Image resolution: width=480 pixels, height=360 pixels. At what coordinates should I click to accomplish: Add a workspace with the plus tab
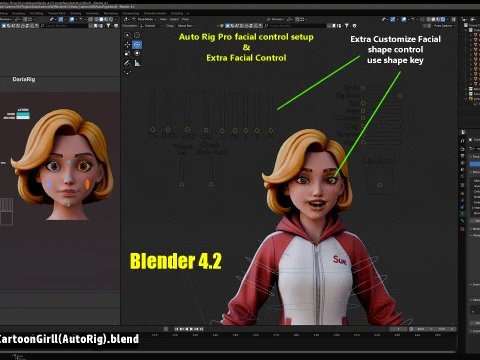[188, 13]
